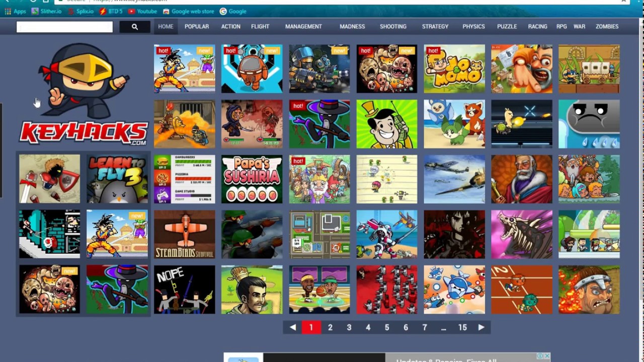Open the BTD 5 bookmark

pos(111,11)
